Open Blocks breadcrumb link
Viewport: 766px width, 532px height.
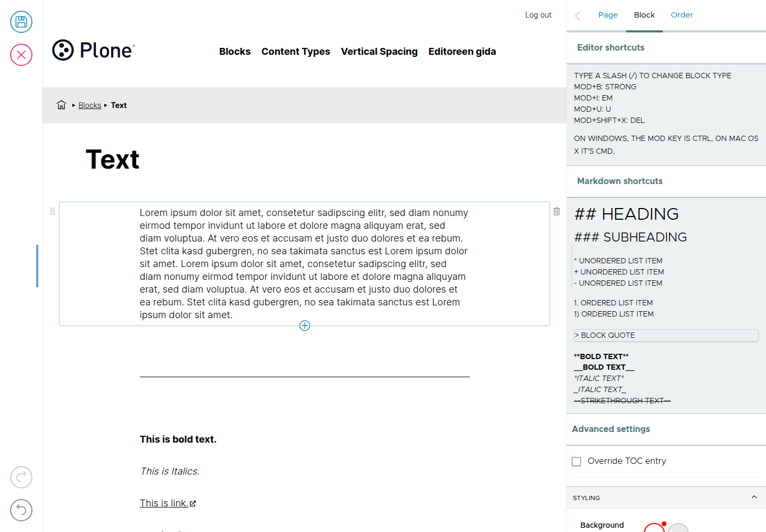point(90,105)
